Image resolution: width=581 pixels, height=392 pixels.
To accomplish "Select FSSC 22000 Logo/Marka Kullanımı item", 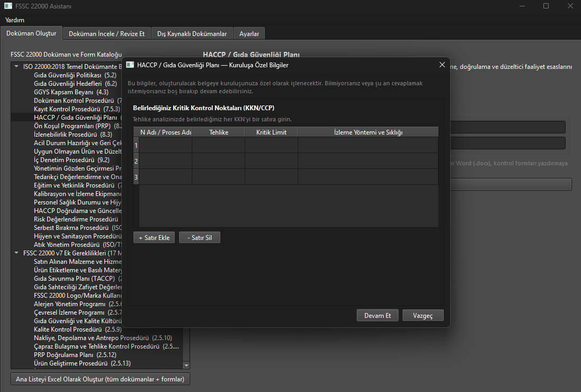I will [78, 296].
